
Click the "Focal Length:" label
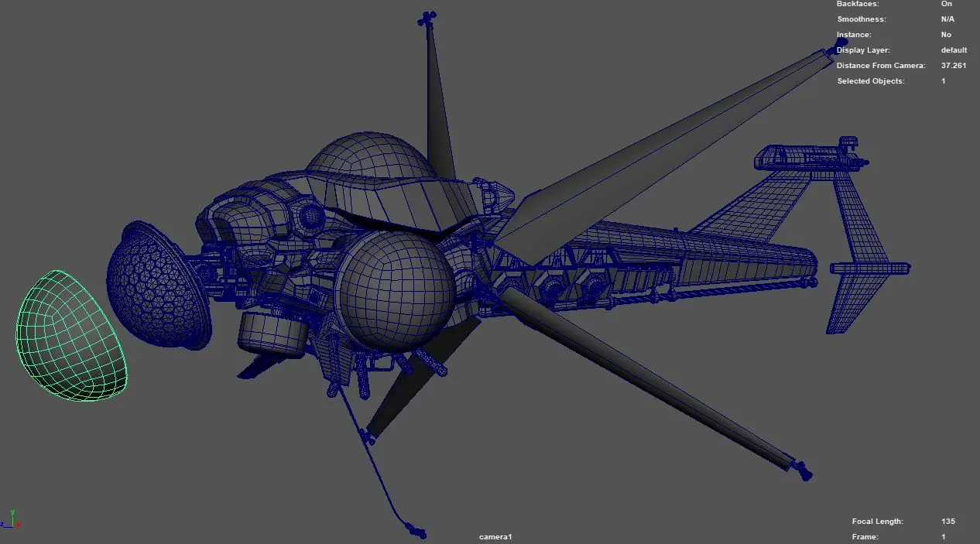tap(878, 522)
